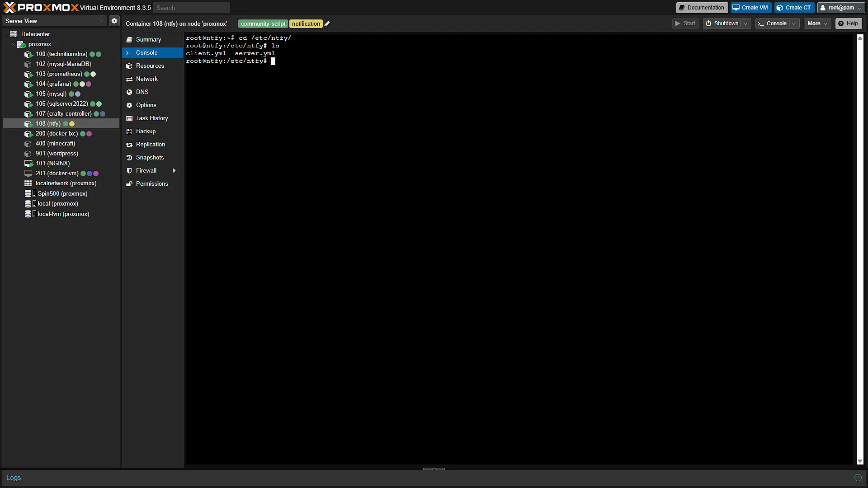This screenshot has width=868, height=488.
Task: Open the DNS tab
Action: click(152, 92)
